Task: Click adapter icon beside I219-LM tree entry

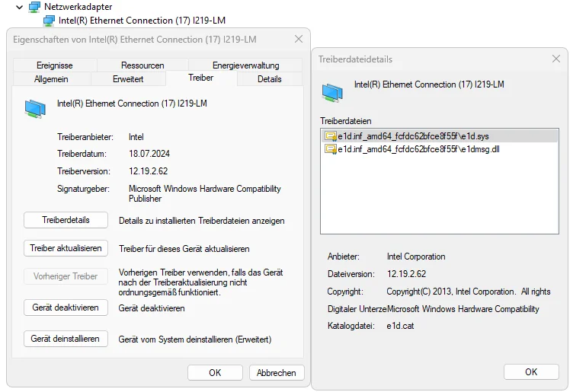Action: (49, 21)
